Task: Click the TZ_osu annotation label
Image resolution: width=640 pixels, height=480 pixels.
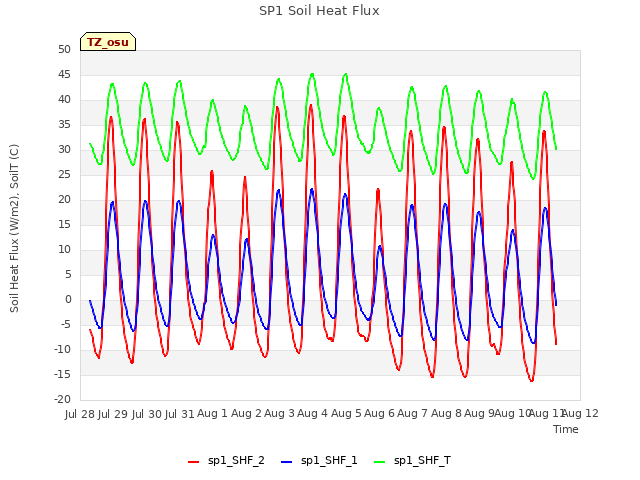Action: [108, 42]
